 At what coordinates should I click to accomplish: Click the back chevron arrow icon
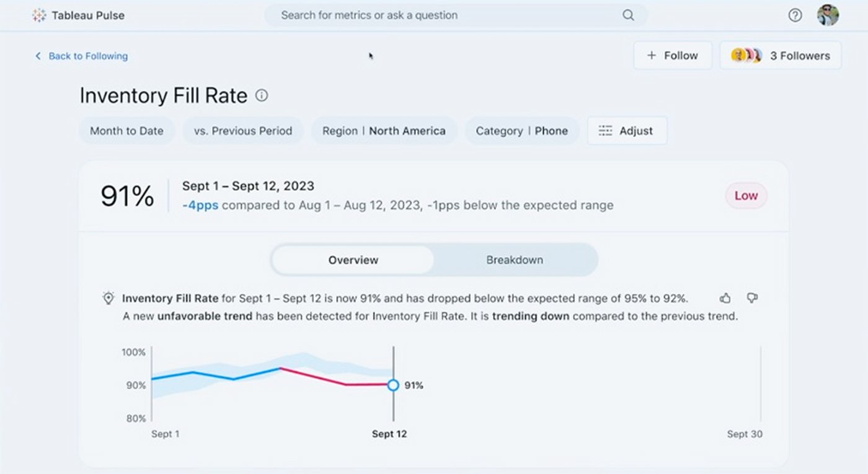(x=38, y=56)
